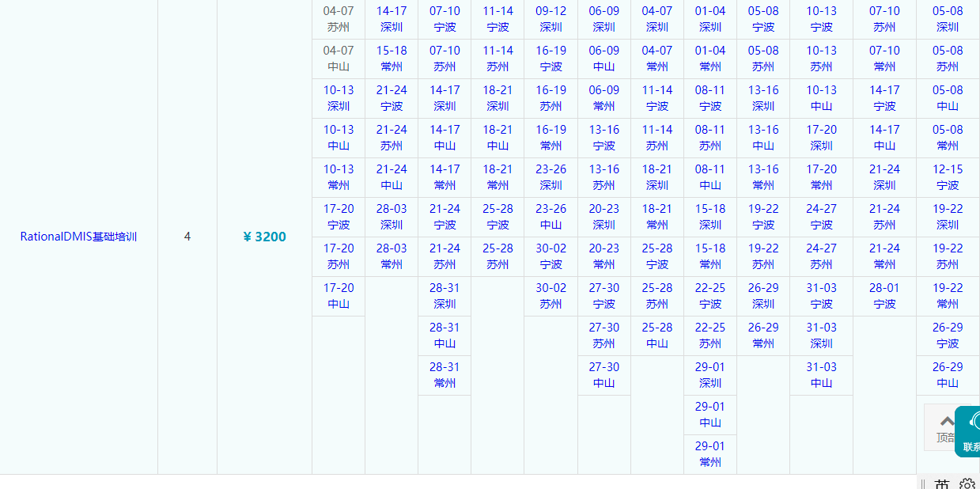The image size is (980, 489).
Task: Open the 31-03 中山 training date
Action: (820, 375)
